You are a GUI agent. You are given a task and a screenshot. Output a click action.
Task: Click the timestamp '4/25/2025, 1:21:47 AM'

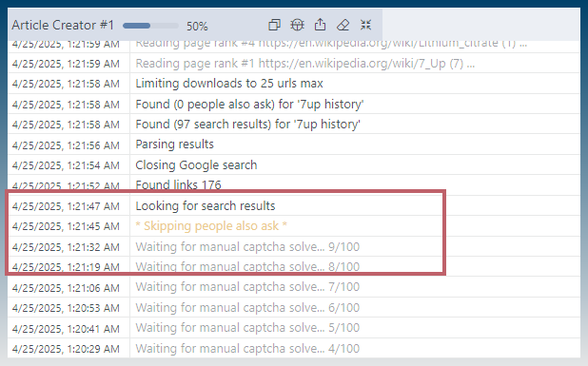pos(66,206)
